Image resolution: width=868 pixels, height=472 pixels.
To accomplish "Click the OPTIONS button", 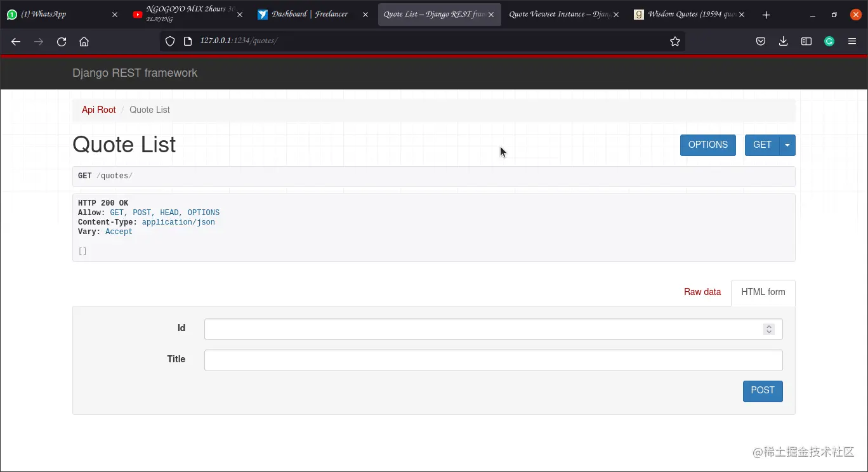I will point(708,145).
